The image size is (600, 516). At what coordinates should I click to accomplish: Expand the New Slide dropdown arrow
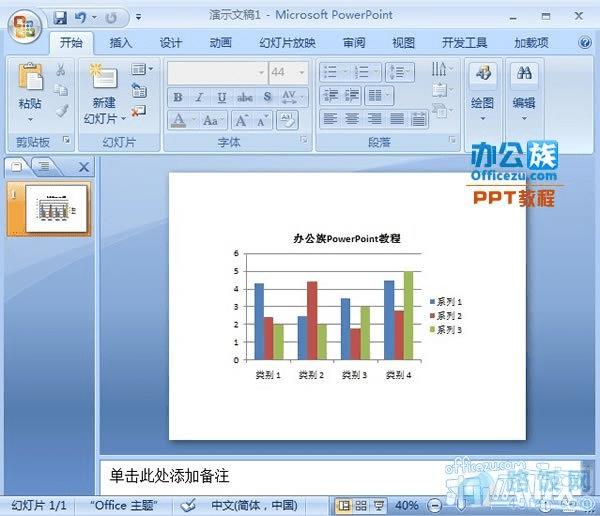123,119
